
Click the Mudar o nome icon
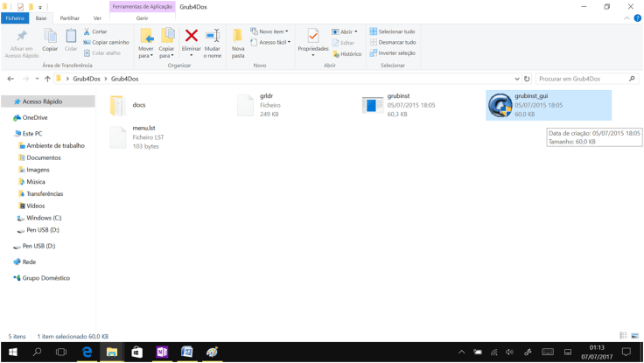(x=213, y=37)
